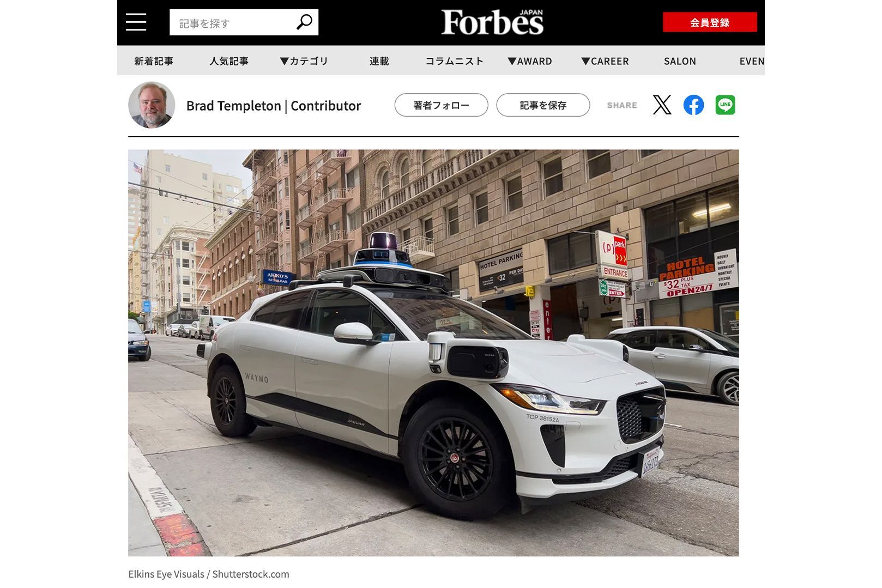Save the article with 記事を保存
This screenshot has height=588, width=882.
[x=543, y=105]
